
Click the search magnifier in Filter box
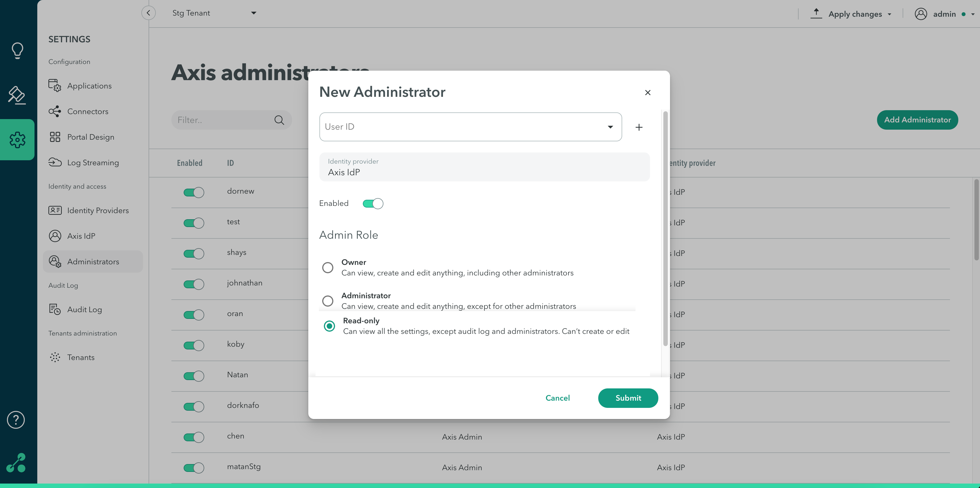point(279,120)
